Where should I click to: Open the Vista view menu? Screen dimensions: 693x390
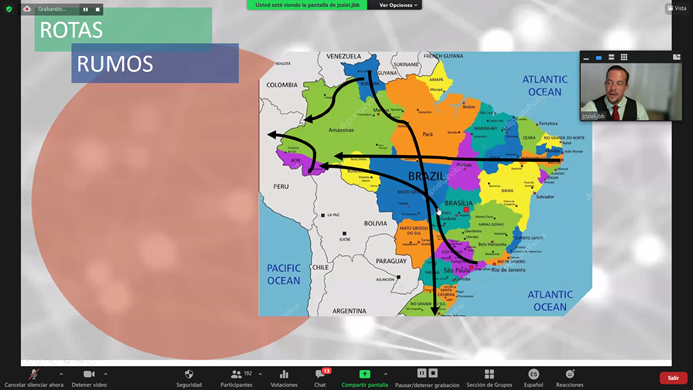677,8
